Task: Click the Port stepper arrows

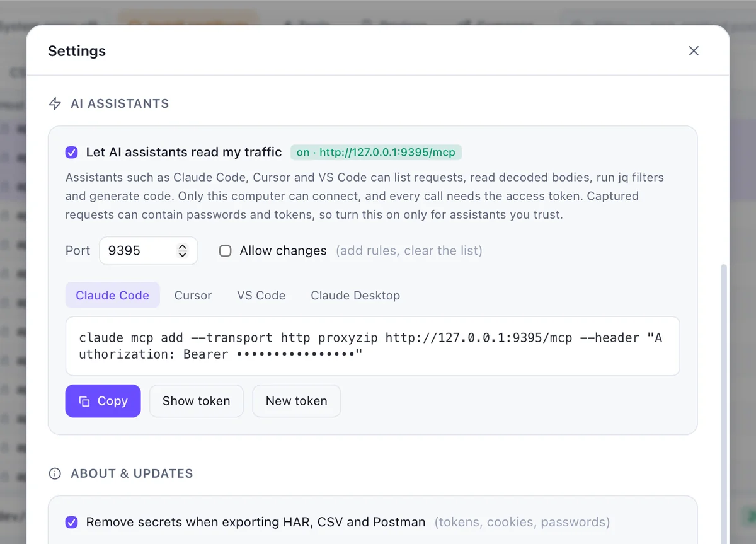Action: [x=183, y=251]
